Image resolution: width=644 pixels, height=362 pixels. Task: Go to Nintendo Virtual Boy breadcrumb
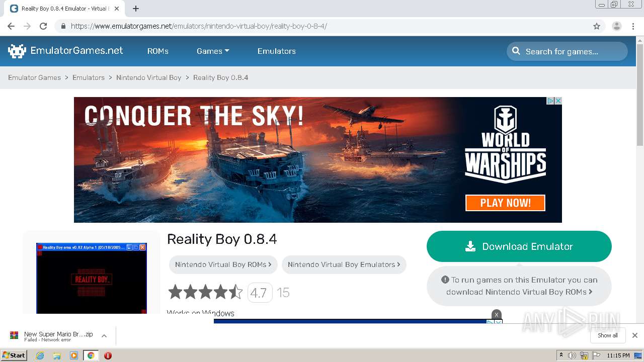149,77
